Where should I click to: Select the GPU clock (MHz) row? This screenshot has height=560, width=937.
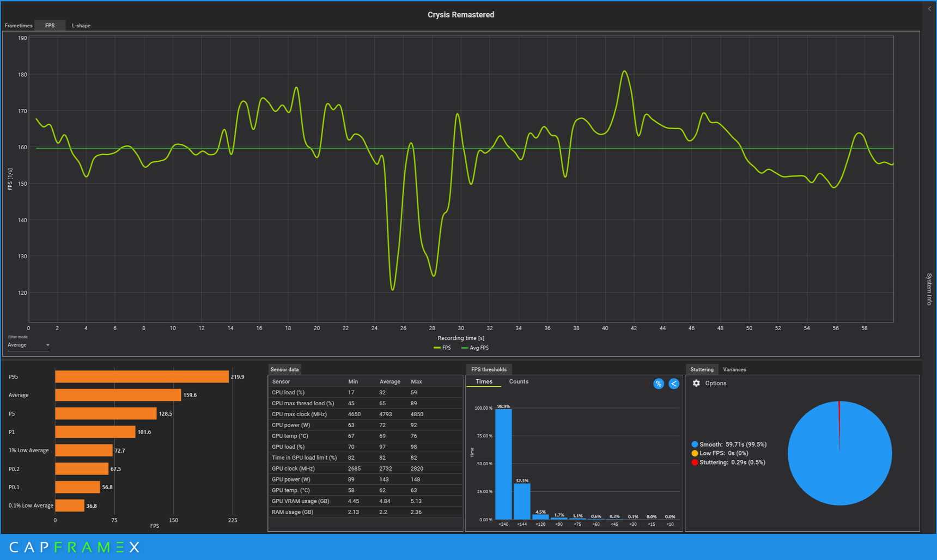pyautogui.click(x=366, y=468)
